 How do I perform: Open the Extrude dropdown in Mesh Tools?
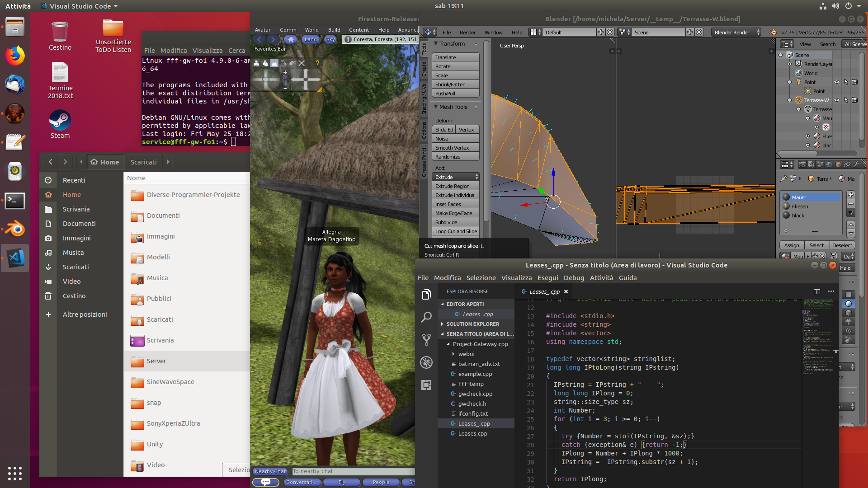[x=456, y=177]
